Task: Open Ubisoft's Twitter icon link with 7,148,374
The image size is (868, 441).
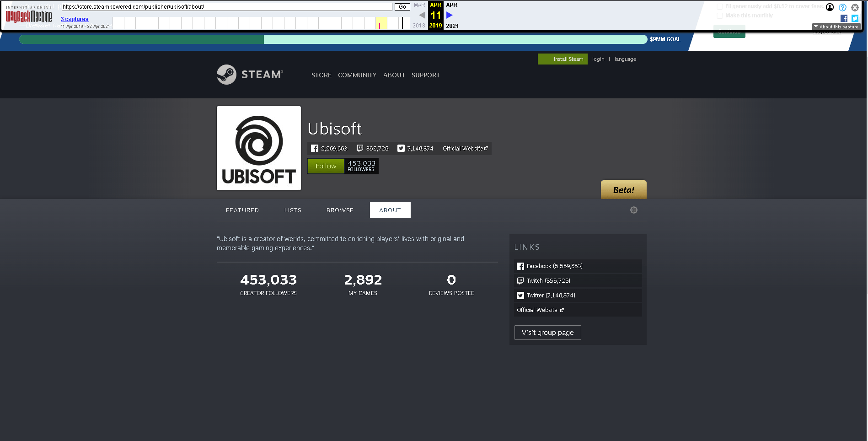Action: pyautogui.click(x=401, y=149)
